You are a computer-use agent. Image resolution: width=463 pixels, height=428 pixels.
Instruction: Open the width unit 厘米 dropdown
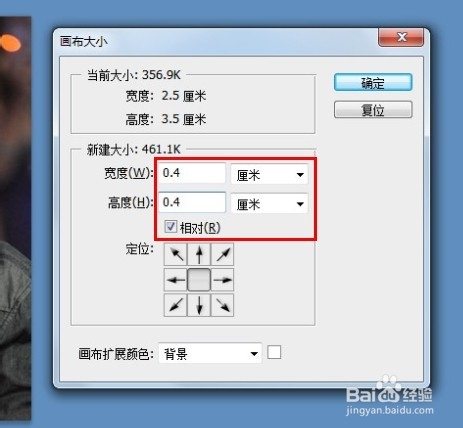point(269,174)
